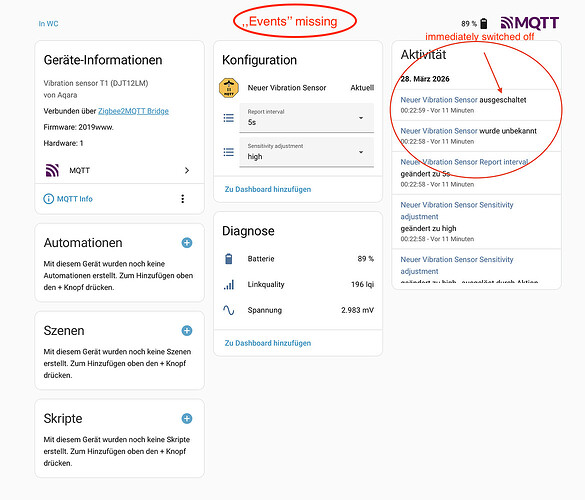585x500 pixels.
Task: Add a new scene with plus icon
Action: [187, 331]
